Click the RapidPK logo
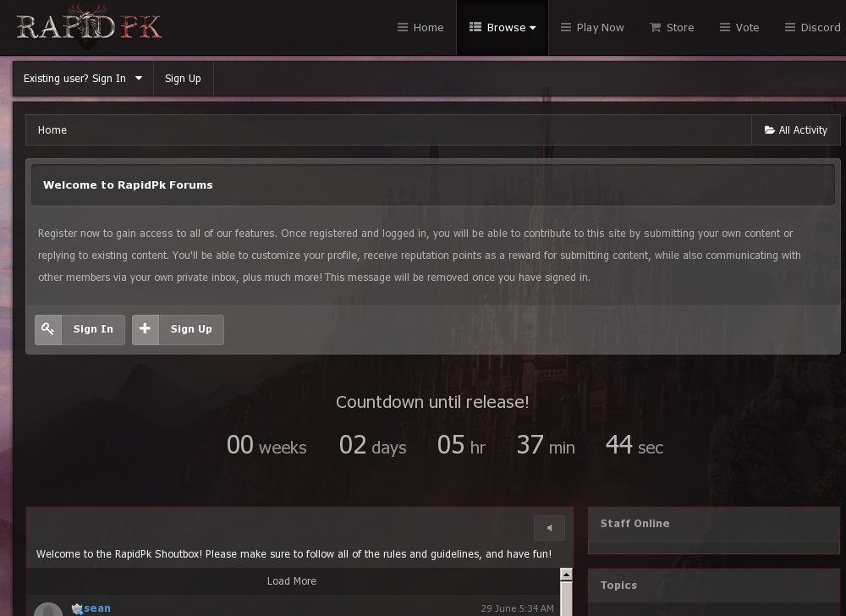This screenshot has width=846, height=616. [89, 27]
